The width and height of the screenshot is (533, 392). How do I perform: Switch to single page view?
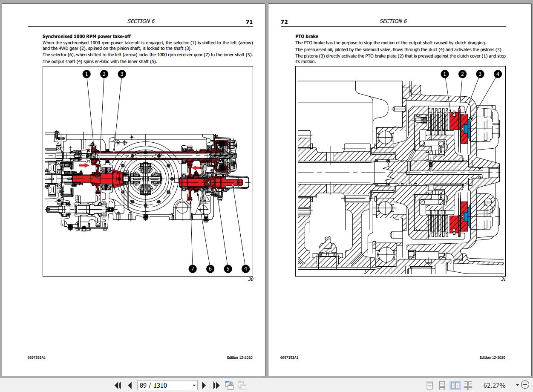(x=429, y=385)
